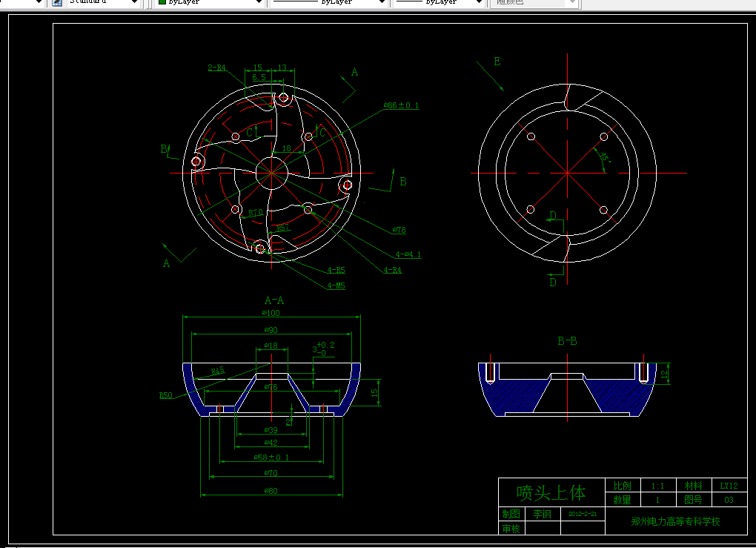Select the 4-⌀4.1 leader label
This screenshot has width=756, height=548.
tap(408, 254)
